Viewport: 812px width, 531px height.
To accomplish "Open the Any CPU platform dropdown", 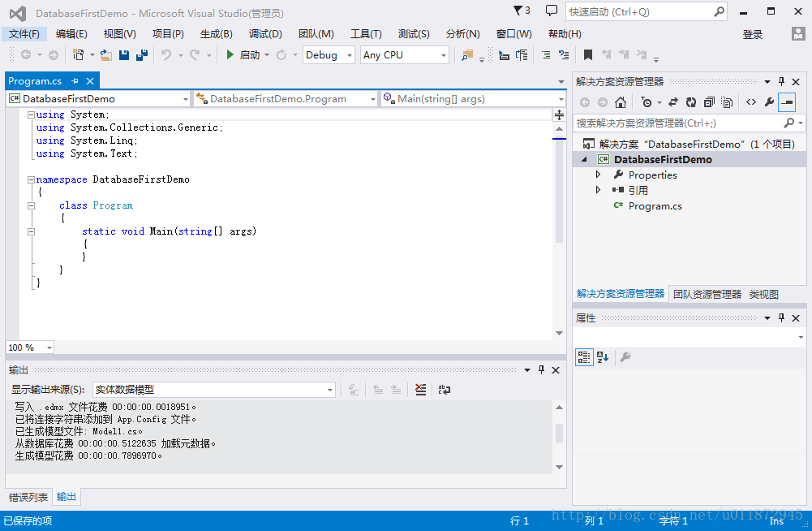I will 405,55.
